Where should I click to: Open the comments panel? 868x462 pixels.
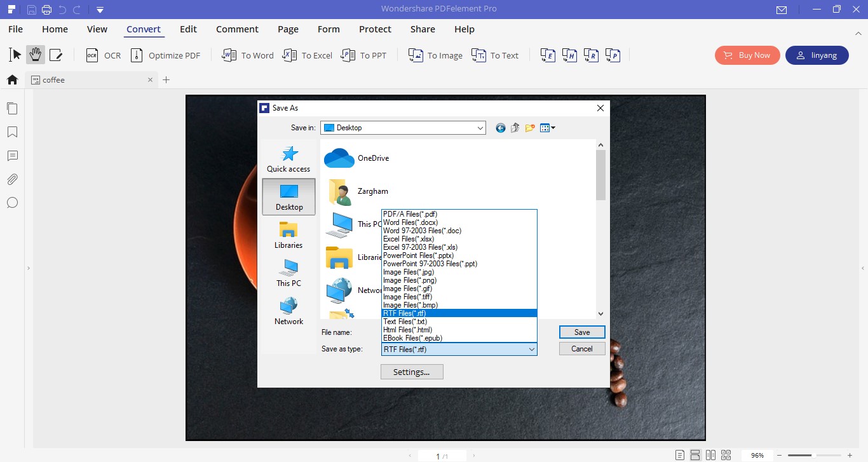(x=12, y=156)
